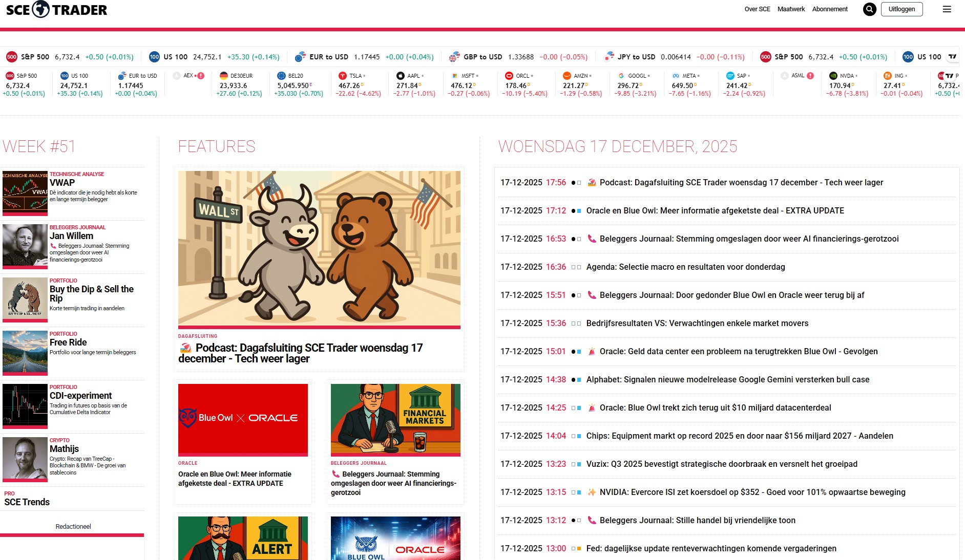Open the Buy the Dip & Sell the Rip portfolio

click(x=91, y=293)
